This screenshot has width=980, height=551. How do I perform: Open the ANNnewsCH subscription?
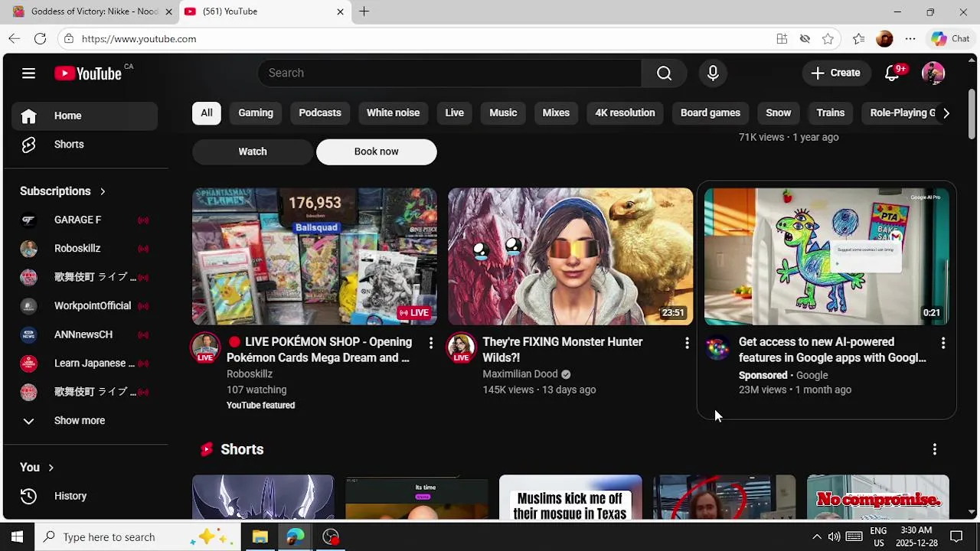tap(84, 334)
